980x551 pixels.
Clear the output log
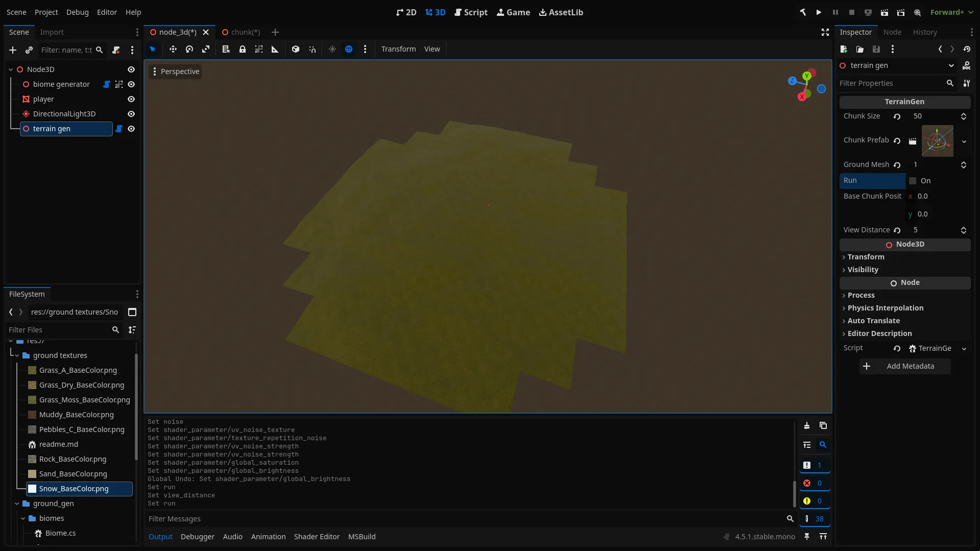click(807, 425)
